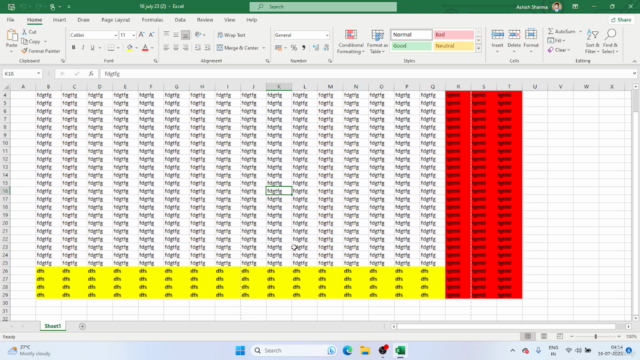Image resolution: width=640 pixels, height=360 pixels.
Task: Apply the Fill Color bucket
Action: [130, 48]
